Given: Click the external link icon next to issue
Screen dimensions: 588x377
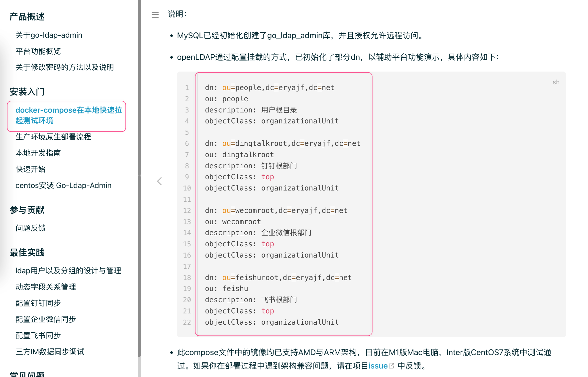Looking at the screenshot, I should click(x=391, y=366).
